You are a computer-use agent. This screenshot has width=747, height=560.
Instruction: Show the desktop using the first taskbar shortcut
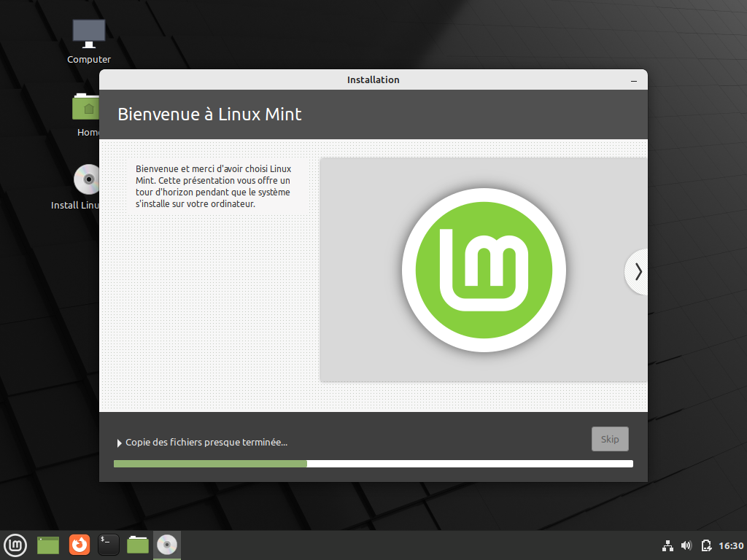pos(47,545)
